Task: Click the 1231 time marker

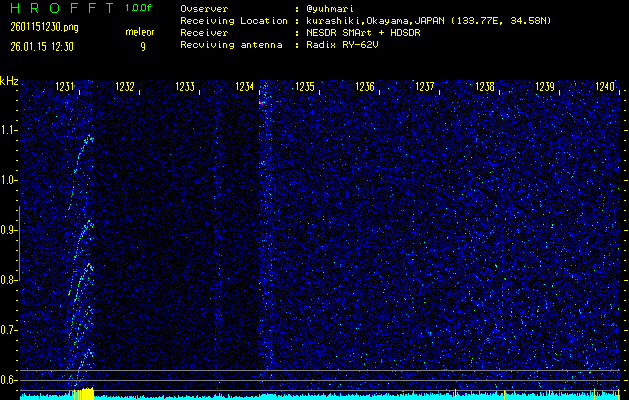Action: coord(65,88)
